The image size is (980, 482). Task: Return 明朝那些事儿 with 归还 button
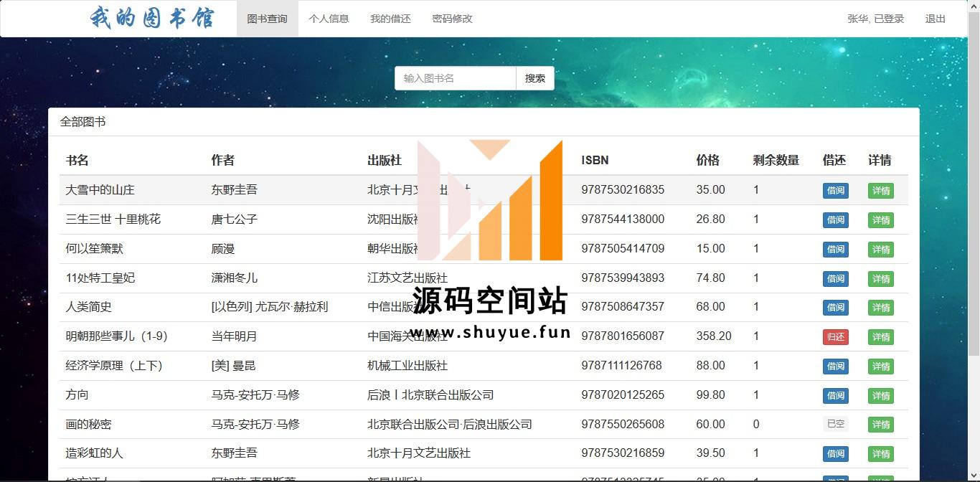tap(835, 337)
